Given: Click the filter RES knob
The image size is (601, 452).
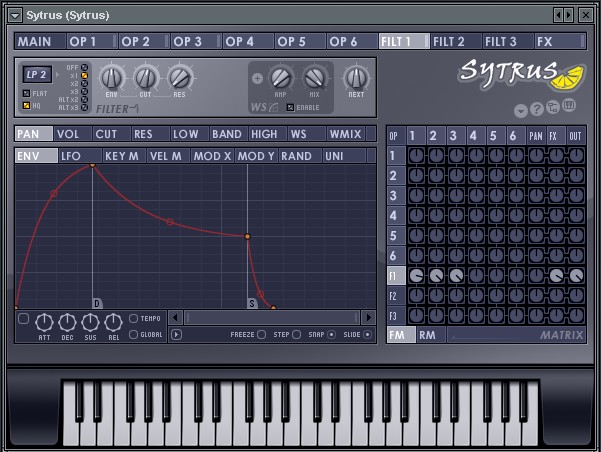Looking at the screenshot, I should pyautogui.click(x=179, y=78).
